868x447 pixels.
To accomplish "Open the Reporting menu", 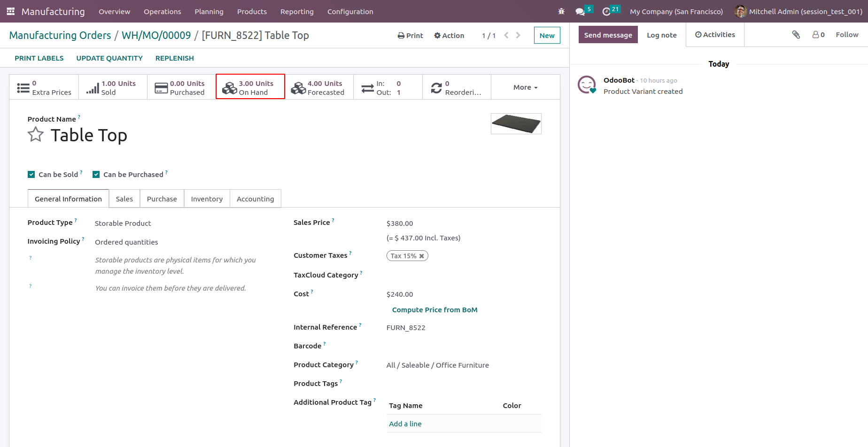I will click(297, 11).
